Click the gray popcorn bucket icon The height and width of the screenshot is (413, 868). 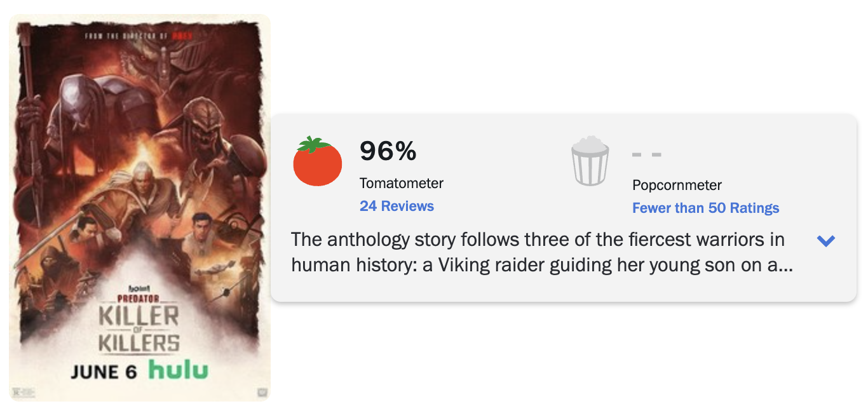[590, 161]
